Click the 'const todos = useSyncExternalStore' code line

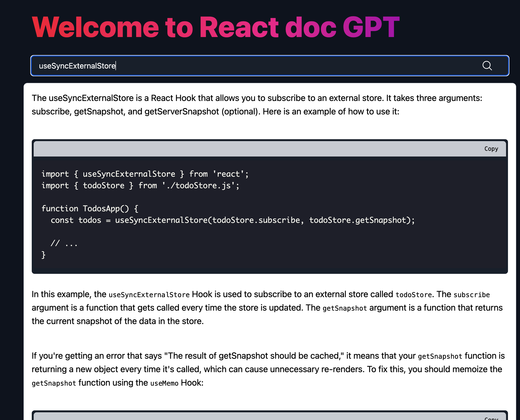233,220
